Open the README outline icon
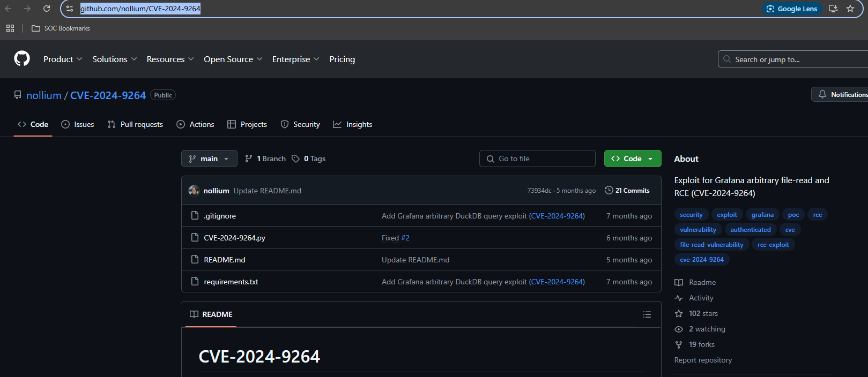This screenshot has width=868, height=377. tap(647, 314)
